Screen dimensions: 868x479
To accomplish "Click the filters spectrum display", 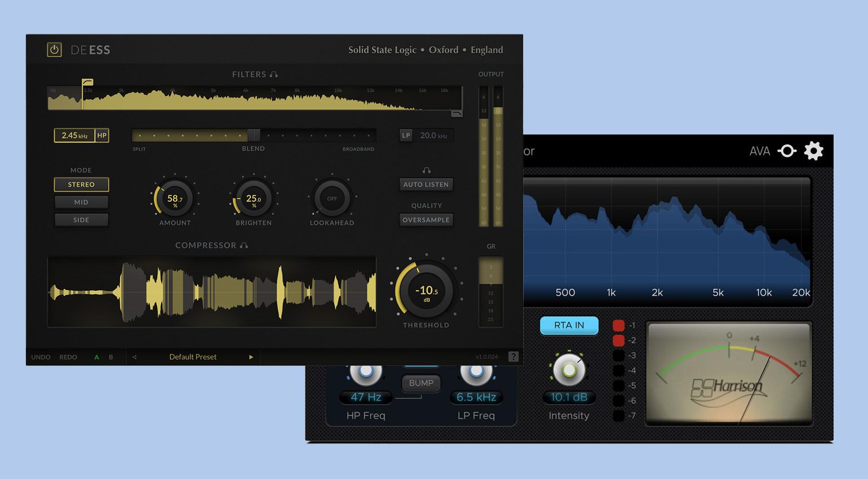I will (x=255, y=98).
